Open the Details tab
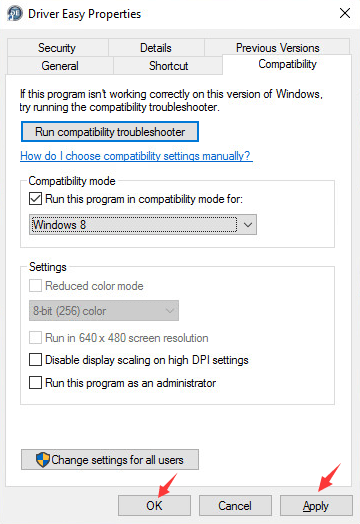This screenshot has height=524, width=360. pos(156,47)
